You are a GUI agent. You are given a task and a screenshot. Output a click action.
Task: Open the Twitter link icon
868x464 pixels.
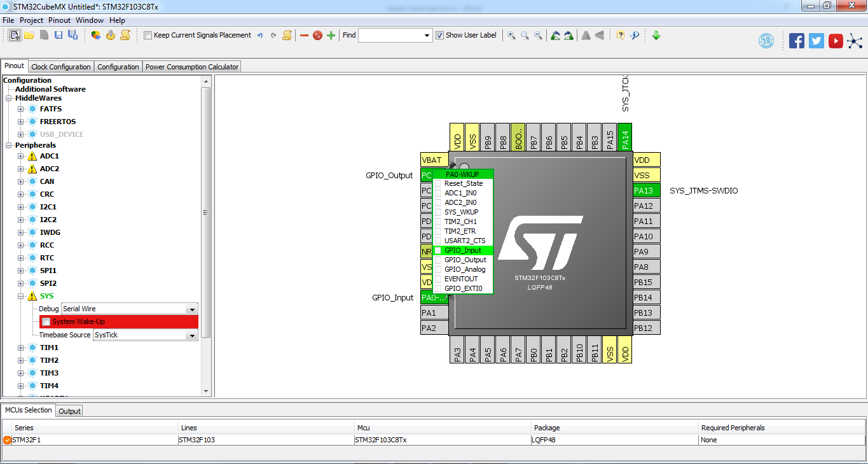[816, 41]
